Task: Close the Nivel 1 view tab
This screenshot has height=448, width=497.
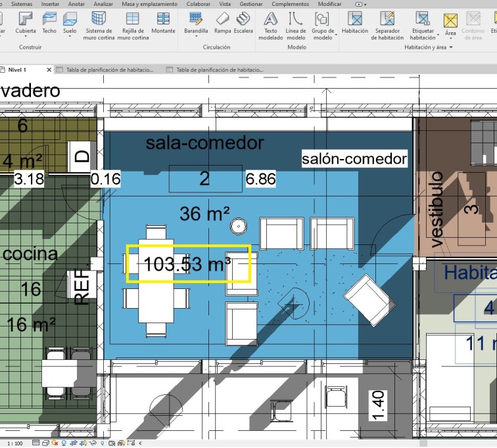Action: pyautogui.click(x=50, y=69)
